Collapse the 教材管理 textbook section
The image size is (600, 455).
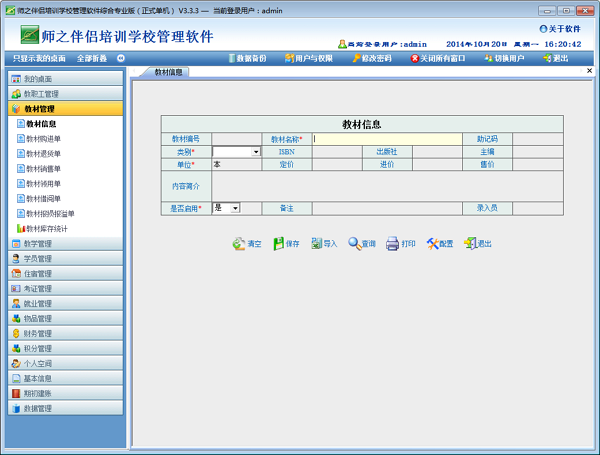click(x=65, y=109)
